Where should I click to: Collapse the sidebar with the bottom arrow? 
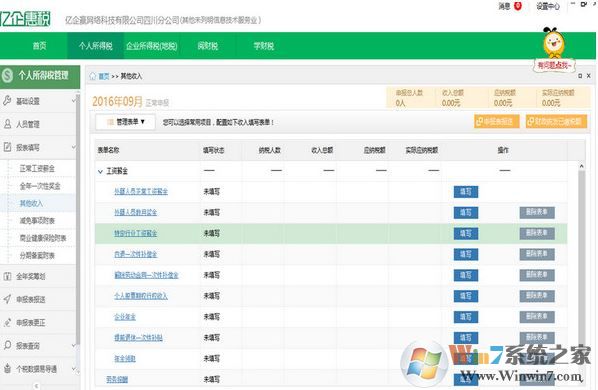[37, 386]
